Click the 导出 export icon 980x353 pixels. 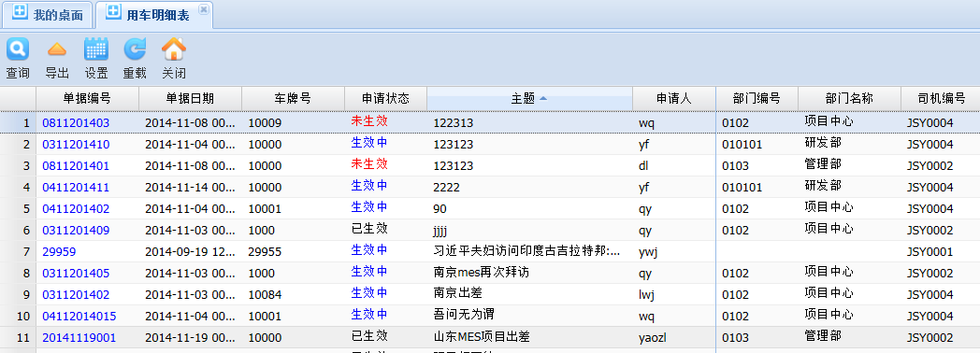[57, 49]
